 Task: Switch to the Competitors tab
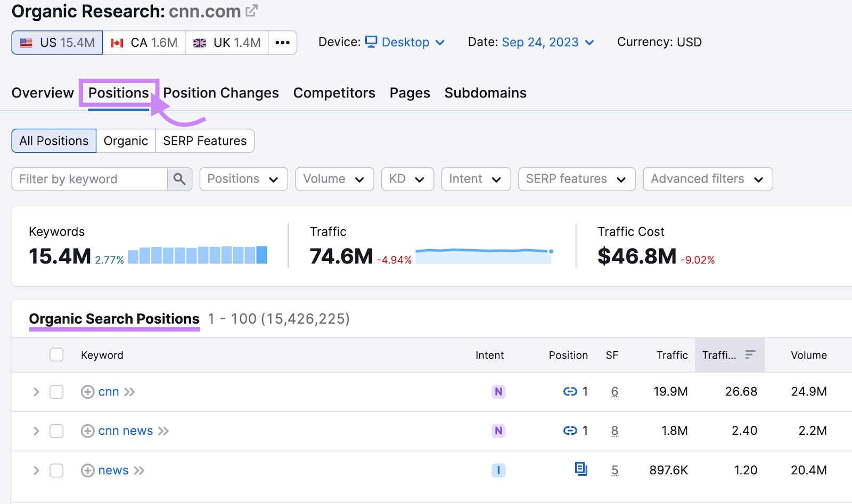[x=334, y=93]
